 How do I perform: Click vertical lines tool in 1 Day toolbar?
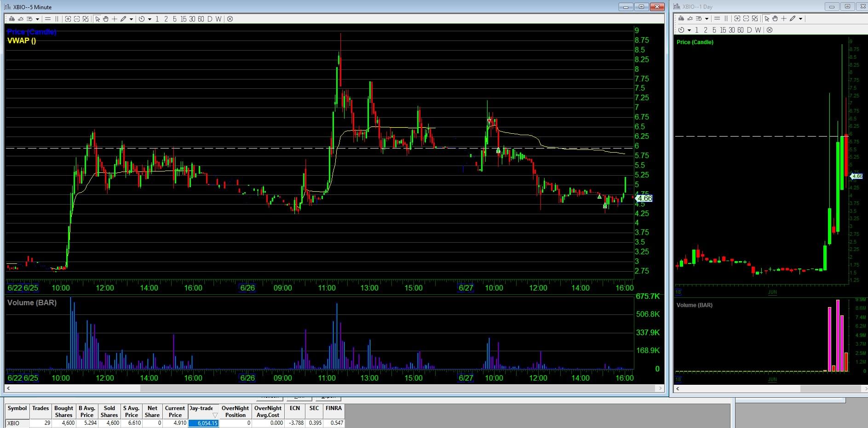(726, 19)
